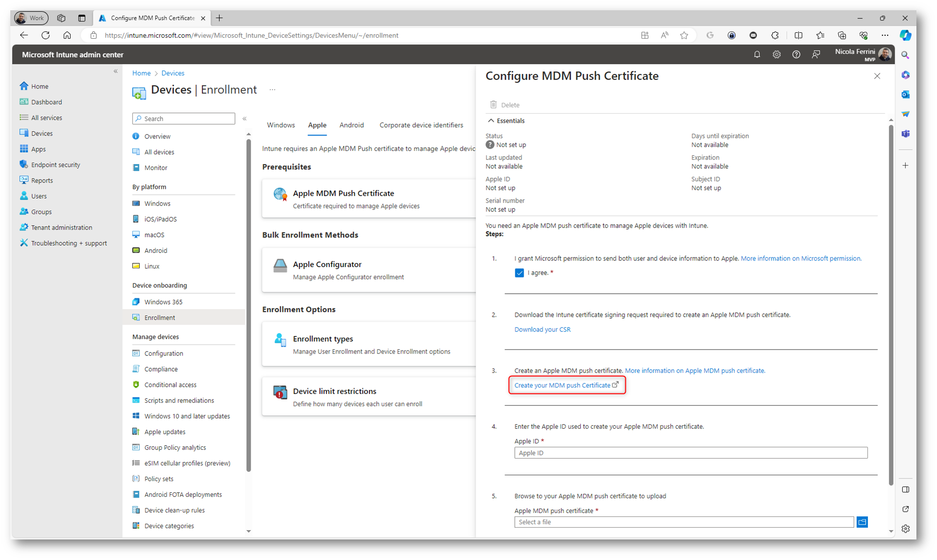937x560 pixels.
Task: Click the Apple ID input field
Action: point(691,453)
